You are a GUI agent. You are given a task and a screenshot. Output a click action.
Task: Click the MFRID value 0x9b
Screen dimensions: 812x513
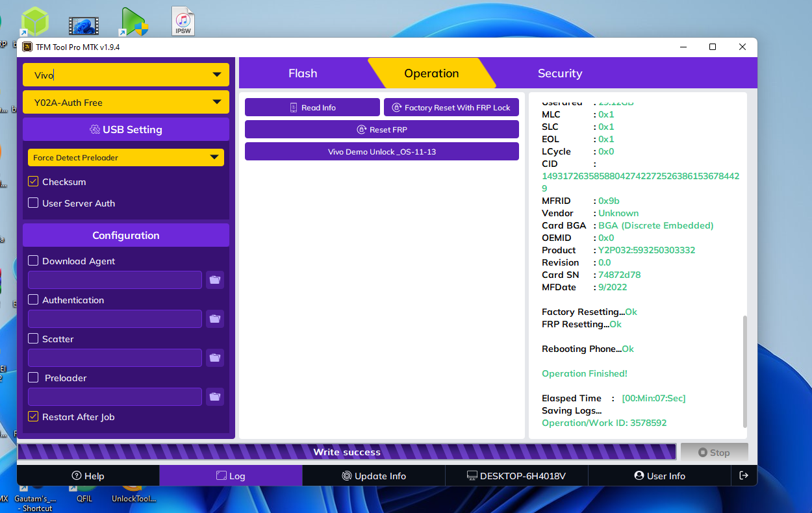click(609, 201)
